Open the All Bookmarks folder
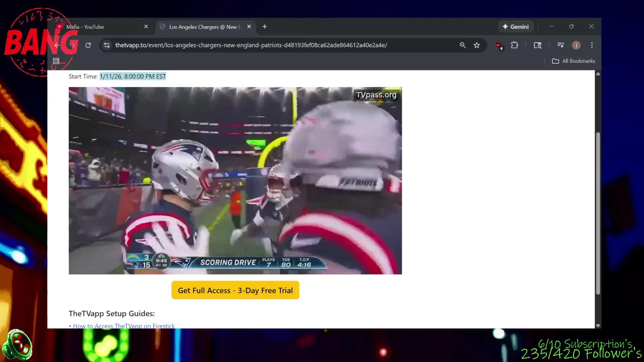Screen dimensions: 644x362 (573, 61)
